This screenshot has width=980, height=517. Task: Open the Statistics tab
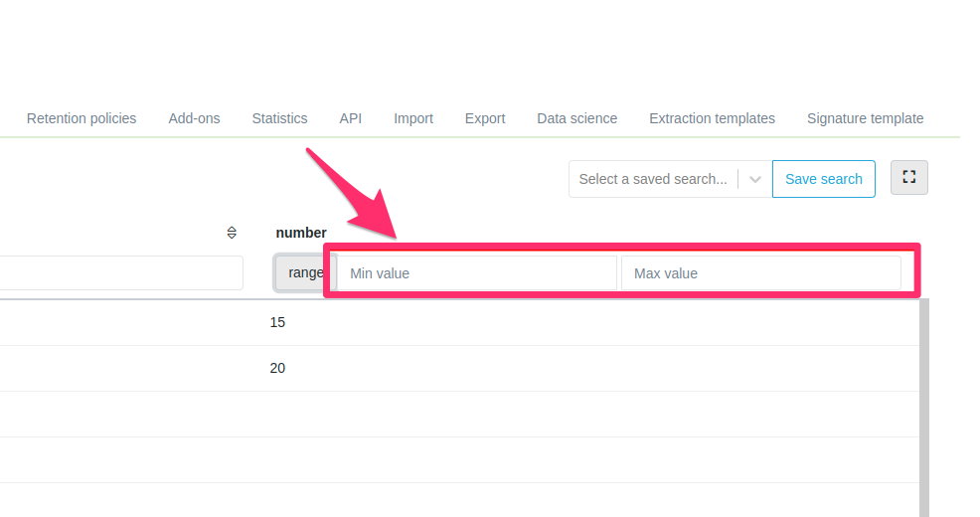point(279,118)
